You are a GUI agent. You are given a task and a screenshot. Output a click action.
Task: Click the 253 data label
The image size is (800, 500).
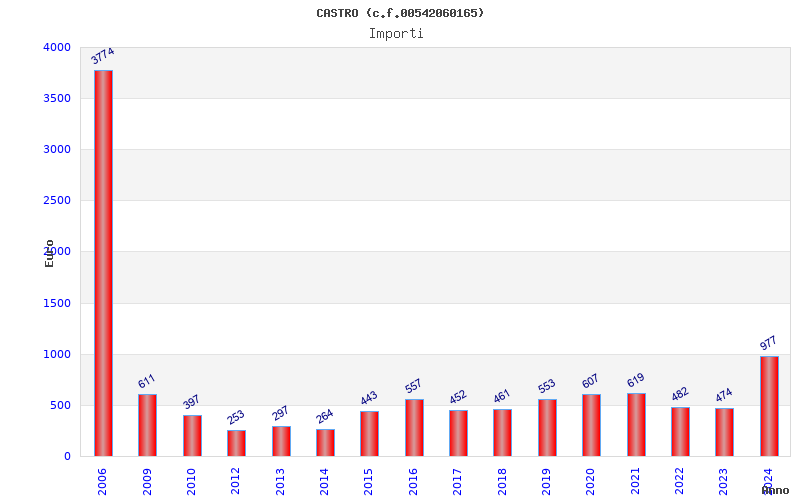click(x=236, y=417)
